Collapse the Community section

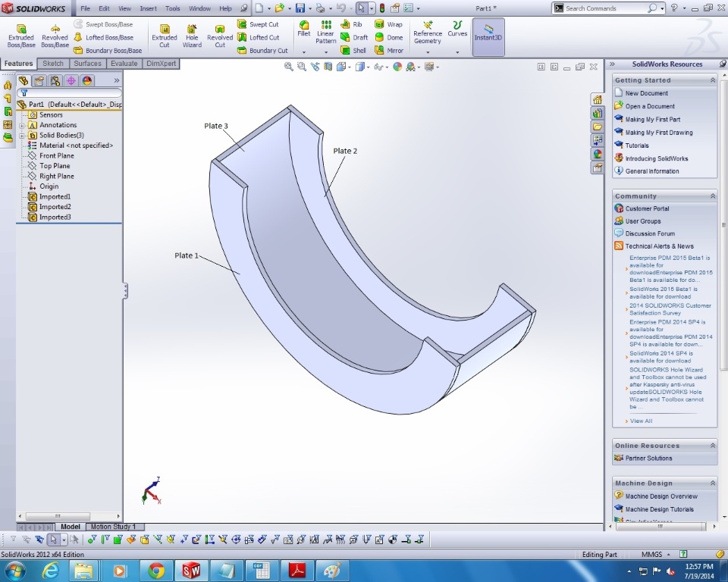(713, 196)
